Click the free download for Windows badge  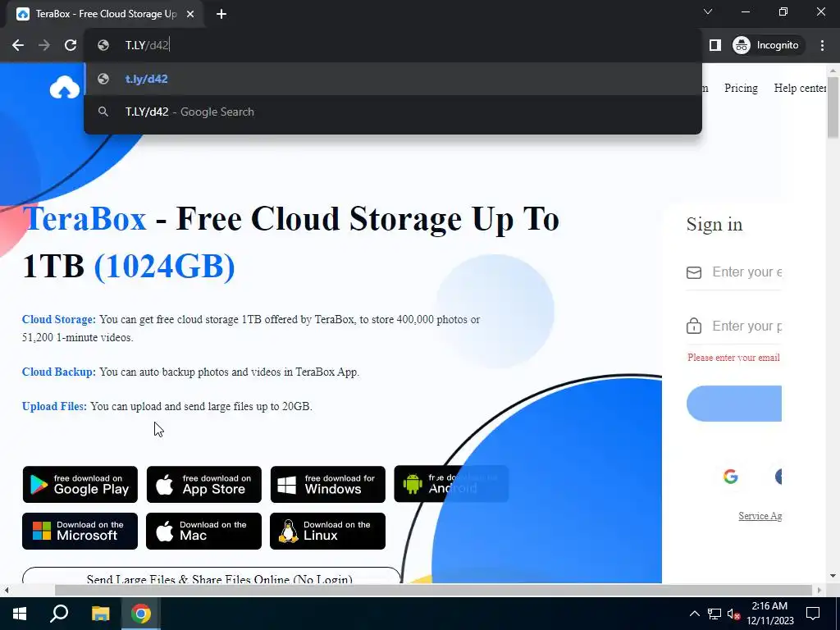[328, 484]
